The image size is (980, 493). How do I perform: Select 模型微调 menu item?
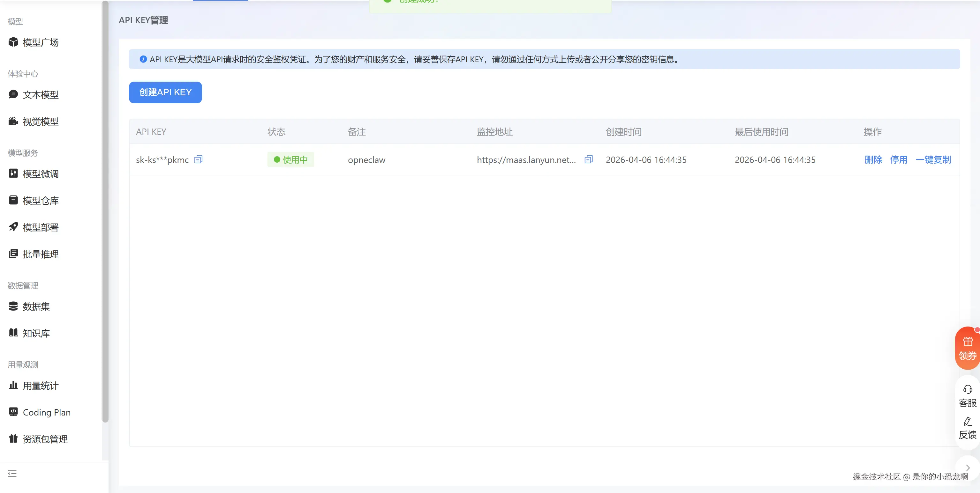(40, 174)
